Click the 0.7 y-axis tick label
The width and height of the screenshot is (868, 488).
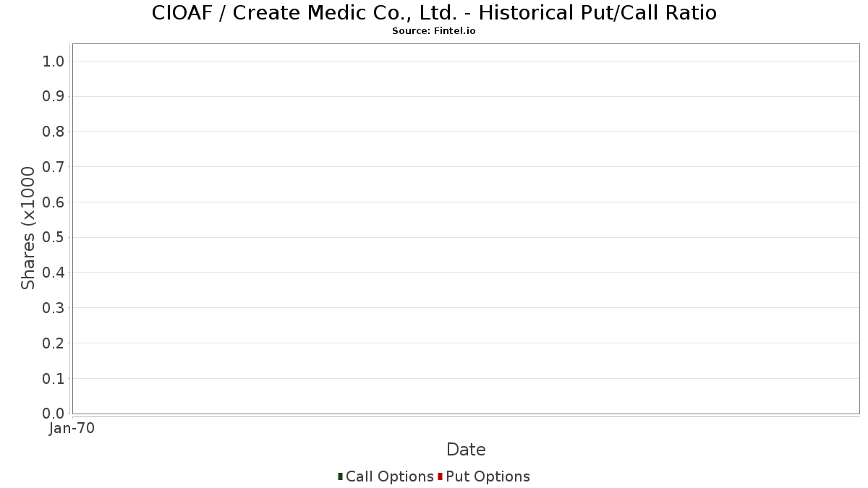click(54, 167)
